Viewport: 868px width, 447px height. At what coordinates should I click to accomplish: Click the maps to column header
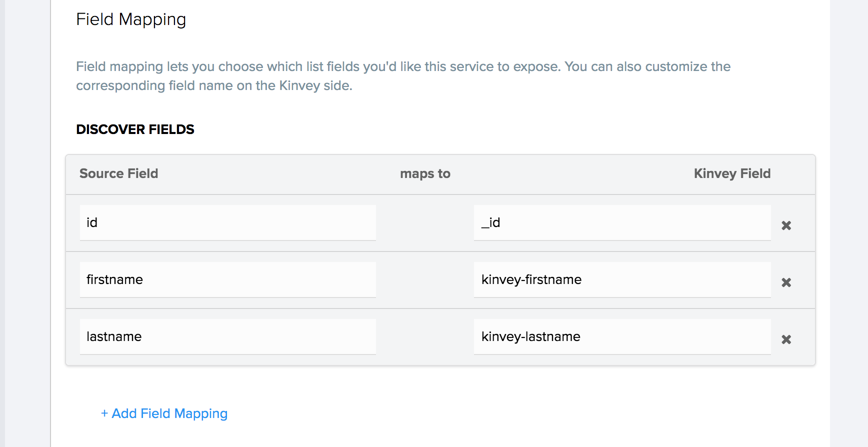(425, 173)
